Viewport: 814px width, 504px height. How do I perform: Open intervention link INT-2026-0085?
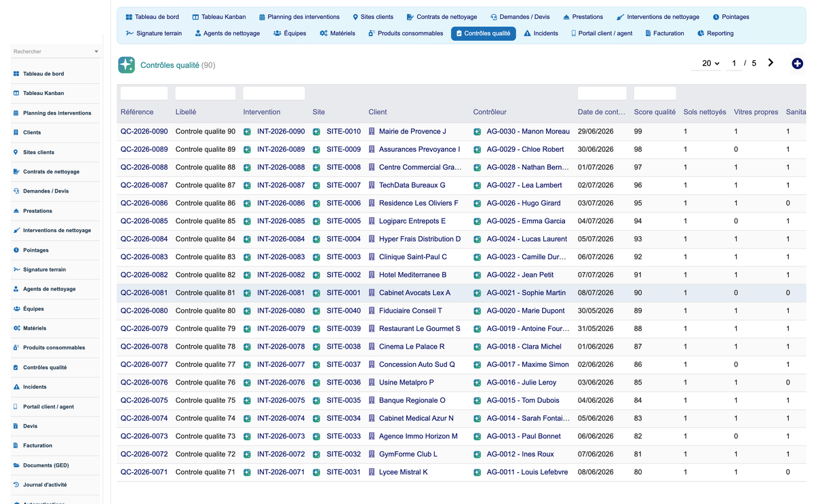pyautogui.click(x=281, y=221)
